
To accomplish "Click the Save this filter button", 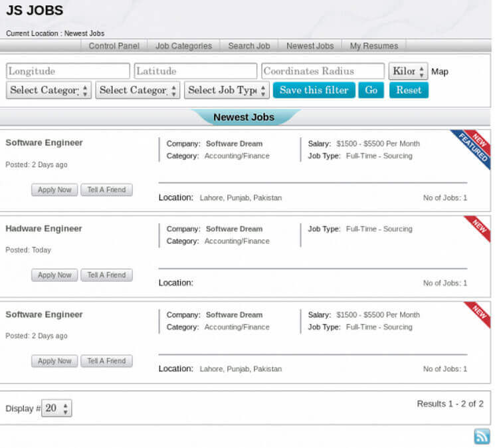I will click(x=314, y=90).
